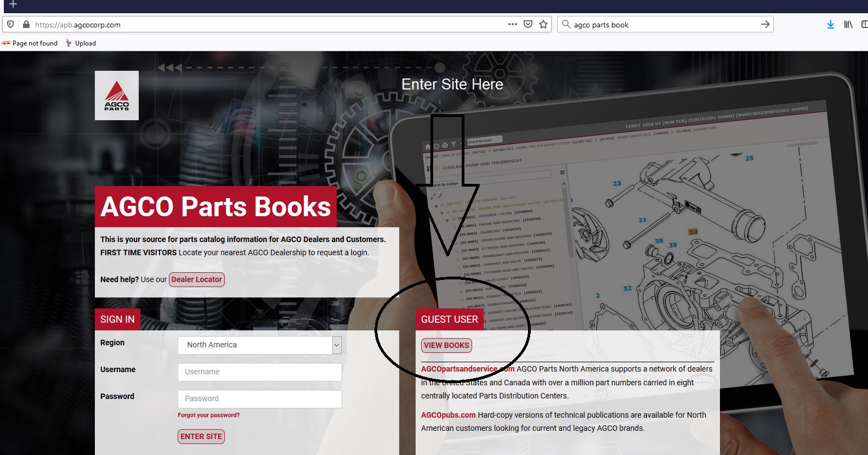Open the Upload bookmark
This screenshot has height=455, width=868.
pyautogui.click(x=81, y=43)
